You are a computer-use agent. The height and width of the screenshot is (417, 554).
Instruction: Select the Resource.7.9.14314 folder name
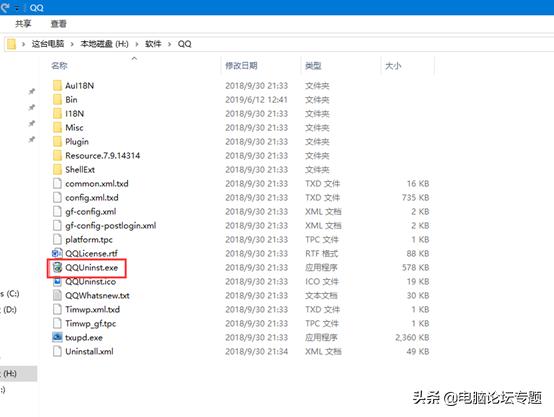pyautogui.click(x=102, y=155)
